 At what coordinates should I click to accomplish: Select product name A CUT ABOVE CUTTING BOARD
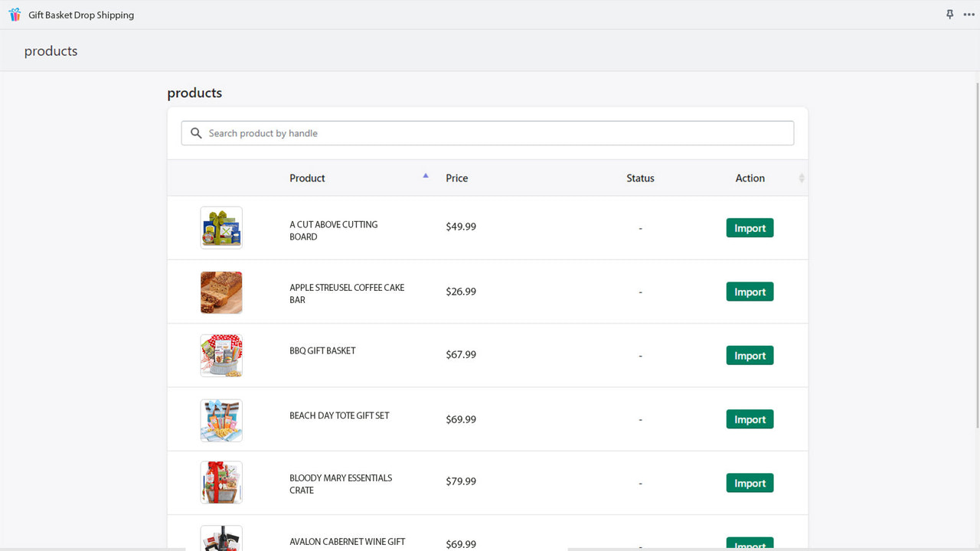click(x=334, y=230)
